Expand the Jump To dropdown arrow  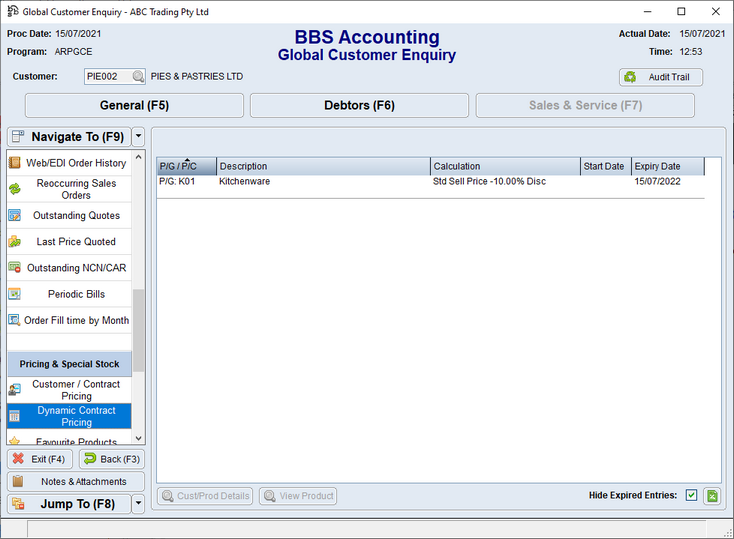coord(138,504)
